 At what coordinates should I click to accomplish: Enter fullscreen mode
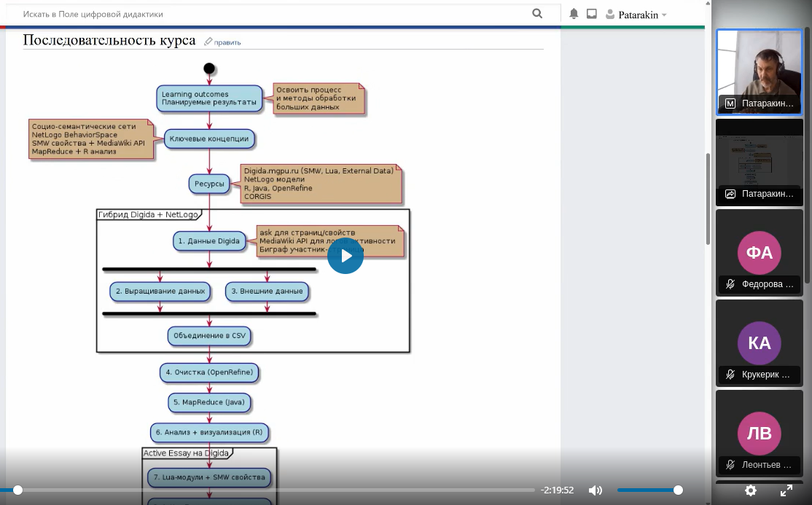[786, 490]
